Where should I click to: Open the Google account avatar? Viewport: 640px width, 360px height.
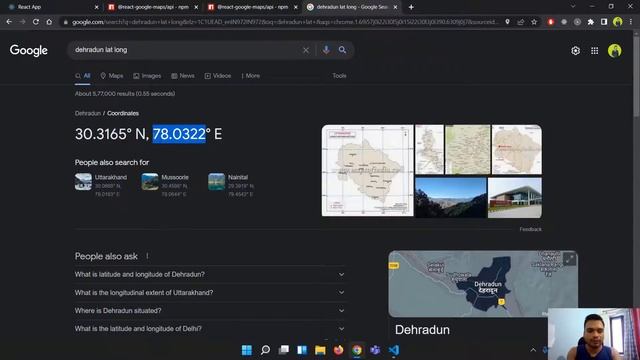[x=615, y=51]
